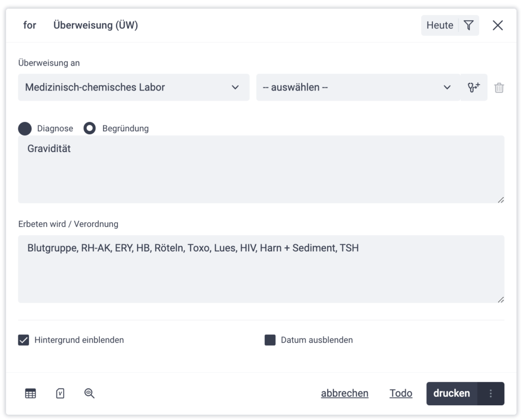521x420 pixels.
Task: Click the drucken button
Action: point(452,394)
